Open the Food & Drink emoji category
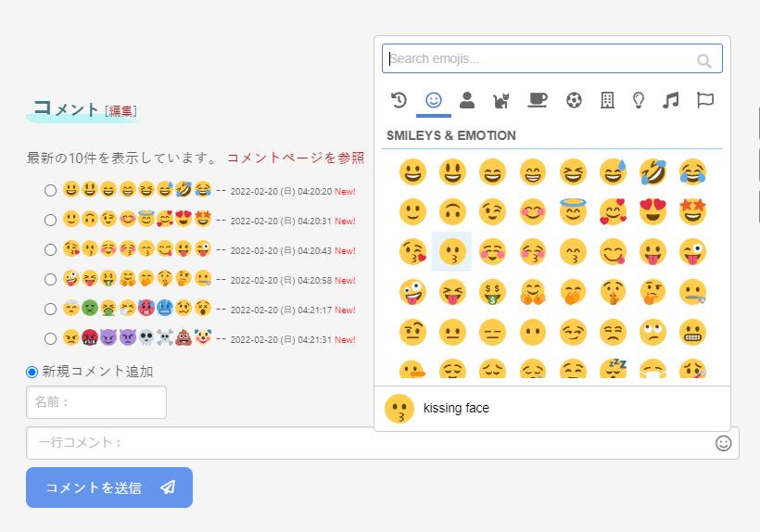This screenshot has width=760, height=532. coord(538,100)
